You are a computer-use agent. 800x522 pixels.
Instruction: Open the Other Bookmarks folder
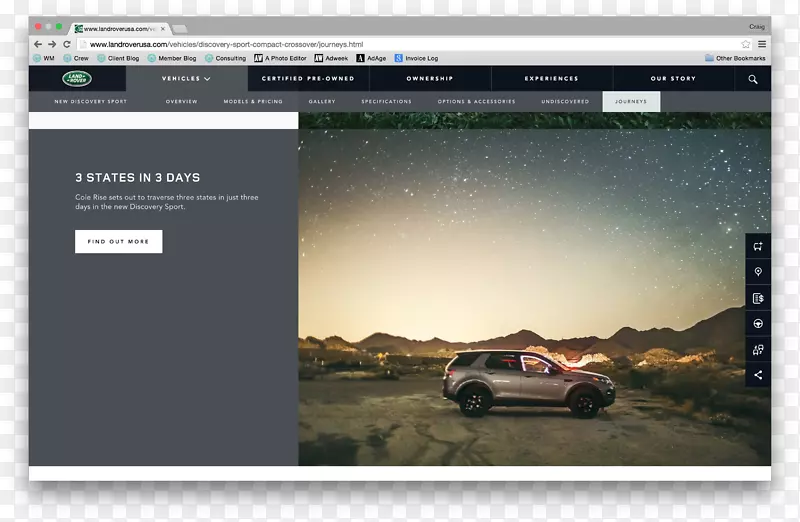click(735, 58)
